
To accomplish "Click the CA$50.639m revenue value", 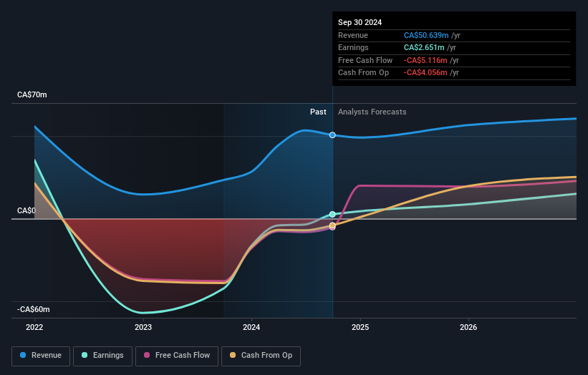I will click(x=426, y=35).
